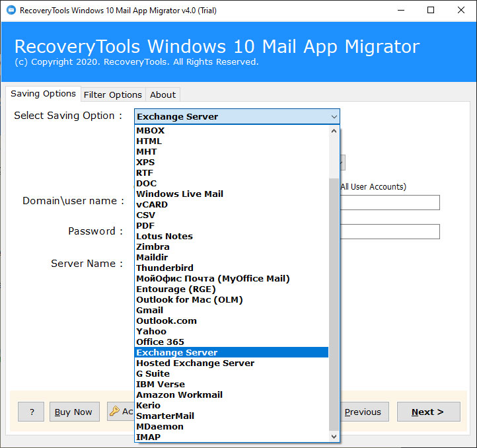Click the Buy Now button
The width and height of the screenshot is (477, 448).
tap(75, 412)
